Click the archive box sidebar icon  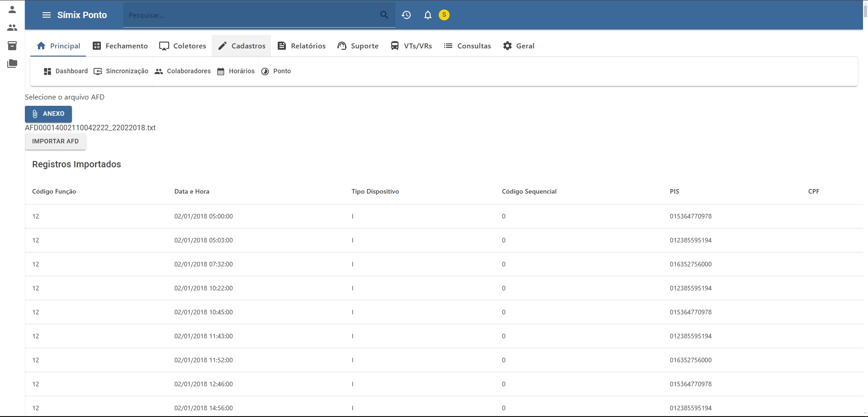pyautogui.click(x=12, y=45)
